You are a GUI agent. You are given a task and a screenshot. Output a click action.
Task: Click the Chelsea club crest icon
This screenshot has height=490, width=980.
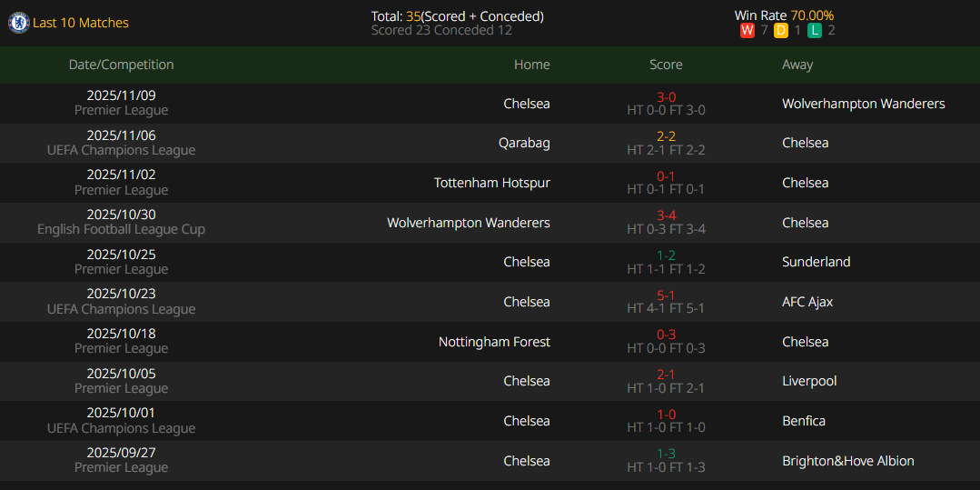pyautogui.click(x=18, y=23)
